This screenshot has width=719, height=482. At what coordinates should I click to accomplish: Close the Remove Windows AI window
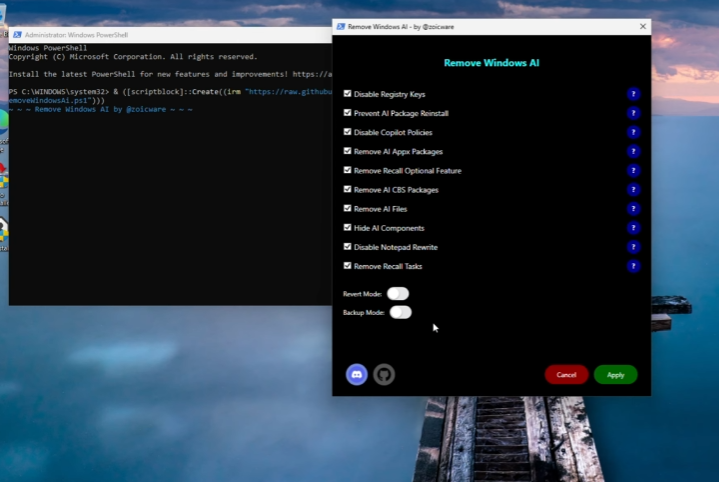click(642, 26)
